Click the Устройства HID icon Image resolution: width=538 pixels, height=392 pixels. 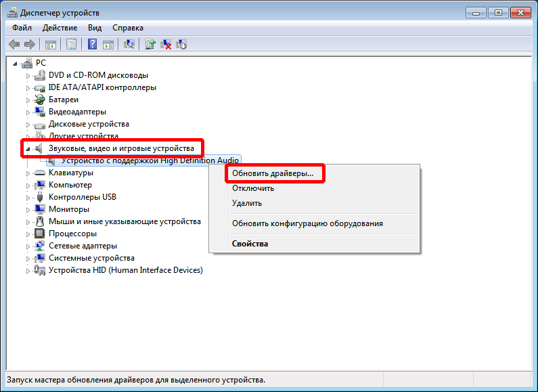click(40, 271)
